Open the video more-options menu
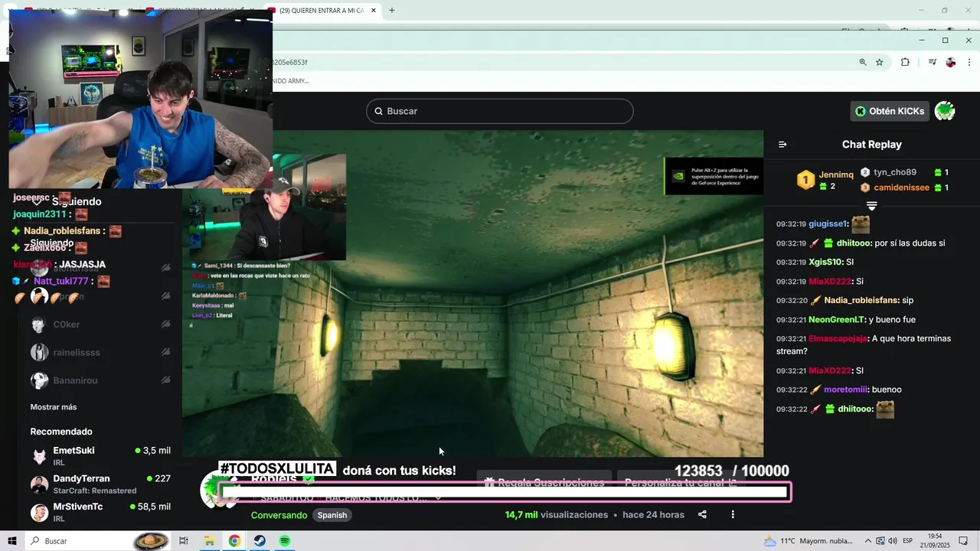 point(733,515)
